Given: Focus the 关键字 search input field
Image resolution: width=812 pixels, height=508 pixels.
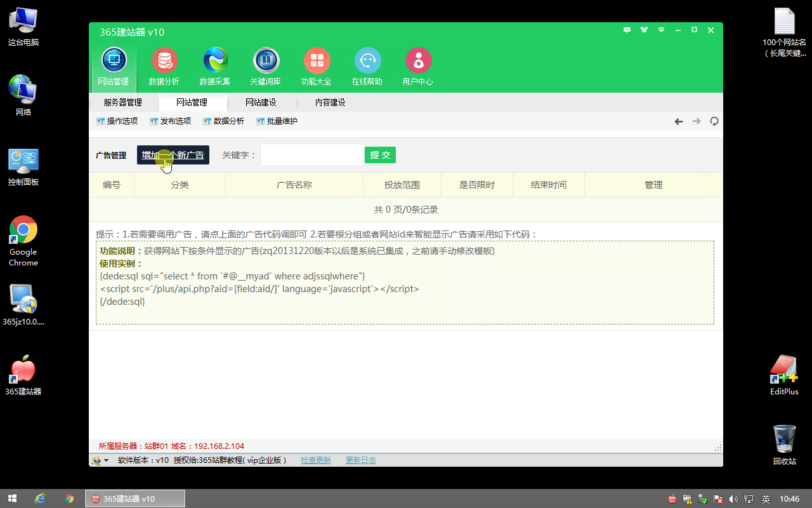Looking at the screenshot, I should point(312,155).
